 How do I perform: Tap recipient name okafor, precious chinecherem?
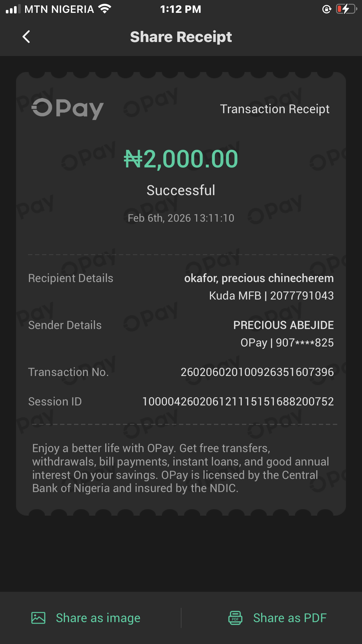[259, 278]
